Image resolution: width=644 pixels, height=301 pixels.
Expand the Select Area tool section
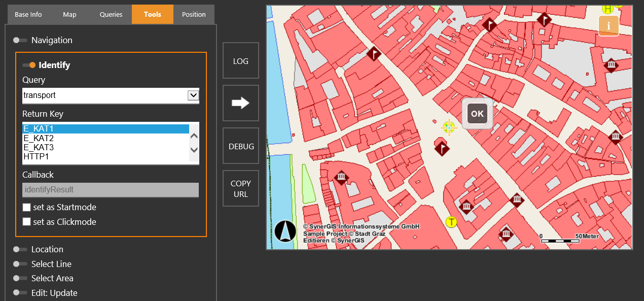(x=19, y=278)
